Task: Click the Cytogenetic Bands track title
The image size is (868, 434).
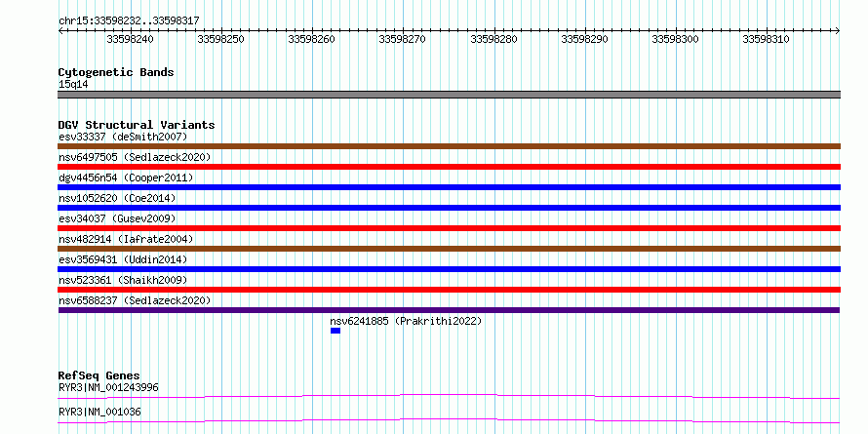Action: [x=116, y=72]
